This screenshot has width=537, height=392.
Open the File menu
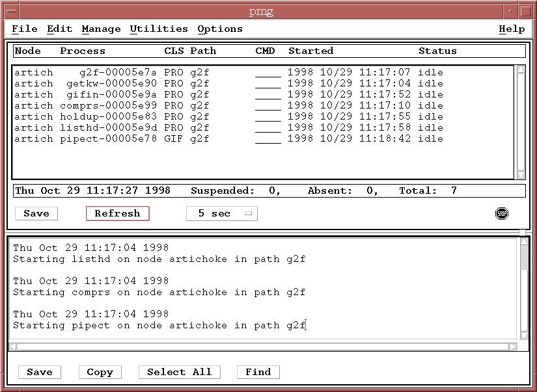click(x=25, y=29)
